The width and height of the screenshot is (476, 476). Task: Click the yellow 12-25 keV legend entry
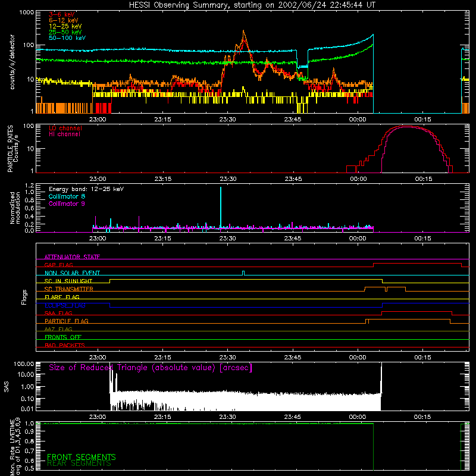(x=65, y=26)
